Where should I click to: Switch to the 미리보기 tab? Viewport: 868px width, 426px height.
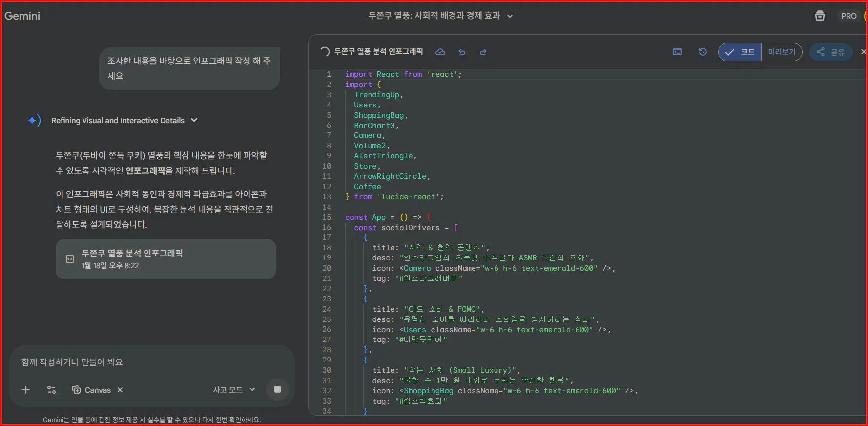point(782,52)
